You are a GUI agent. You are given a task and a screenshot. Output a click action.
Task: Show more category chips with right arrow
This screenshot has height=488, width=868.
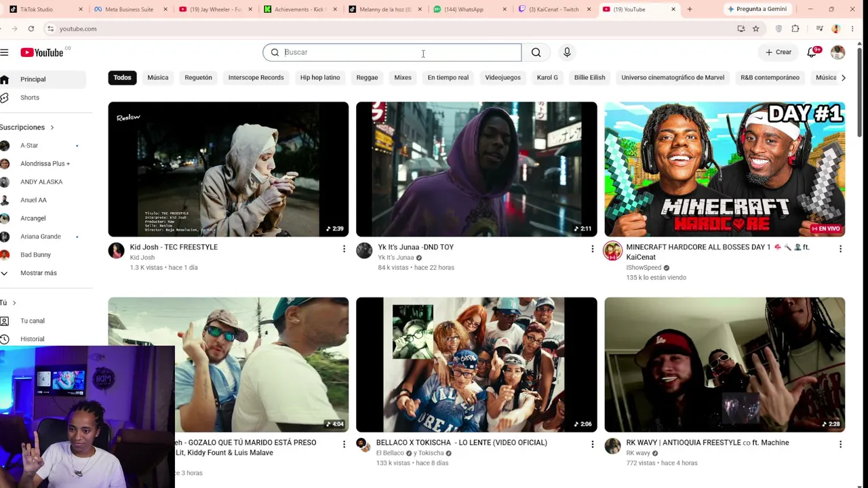[x=843, y=77]
